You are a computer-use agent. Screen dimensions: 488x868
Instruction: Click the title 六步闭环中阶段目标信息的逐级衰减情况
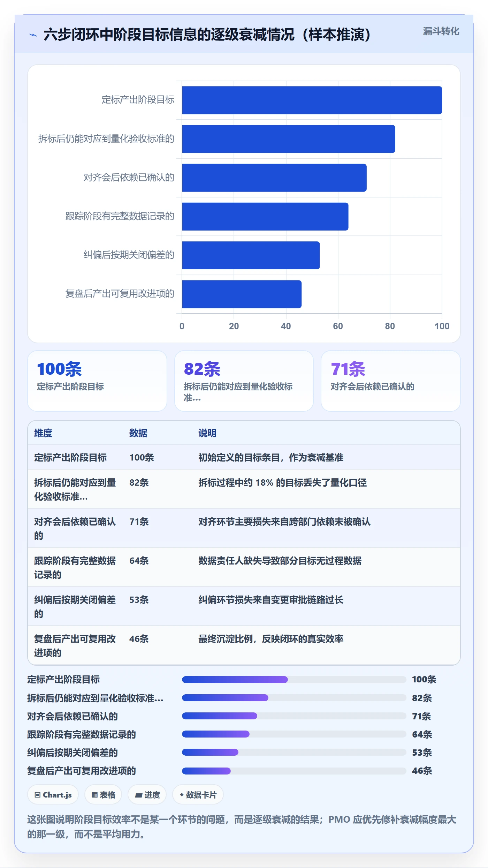click(x=207, y=35)
